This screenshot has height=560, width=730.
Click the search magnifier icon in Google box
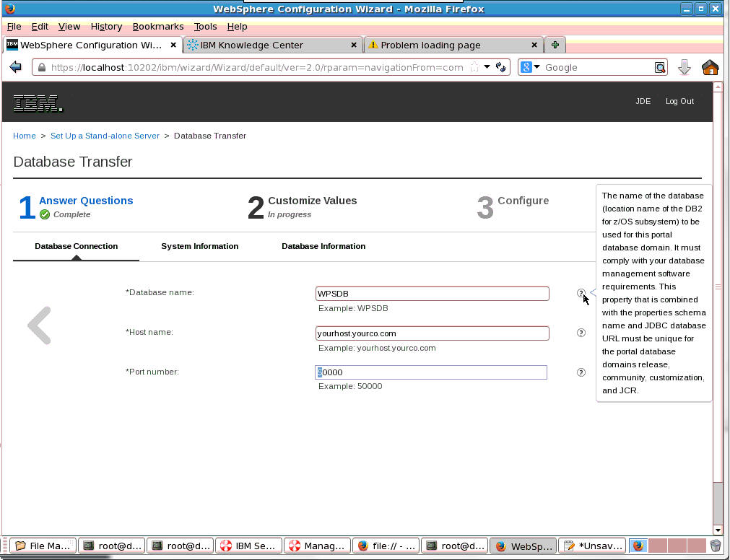[660, 67]
